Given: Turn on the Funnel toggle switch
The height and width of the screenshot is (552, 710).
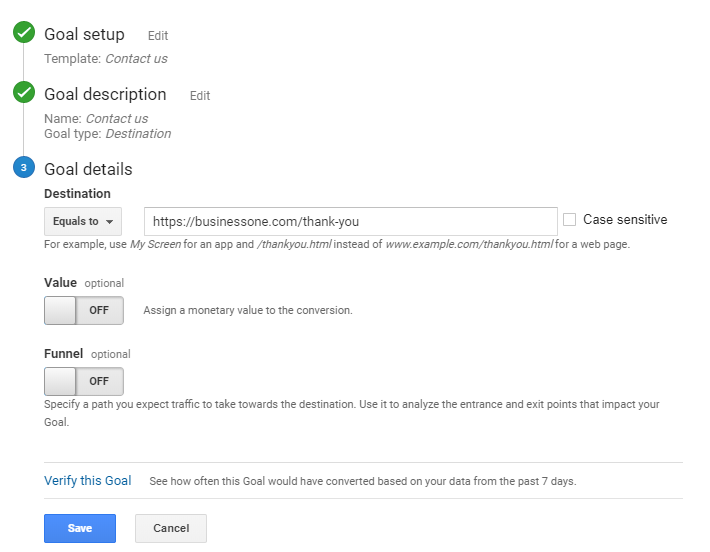Looking at the screenshot, I should click(x=84, y=381).
